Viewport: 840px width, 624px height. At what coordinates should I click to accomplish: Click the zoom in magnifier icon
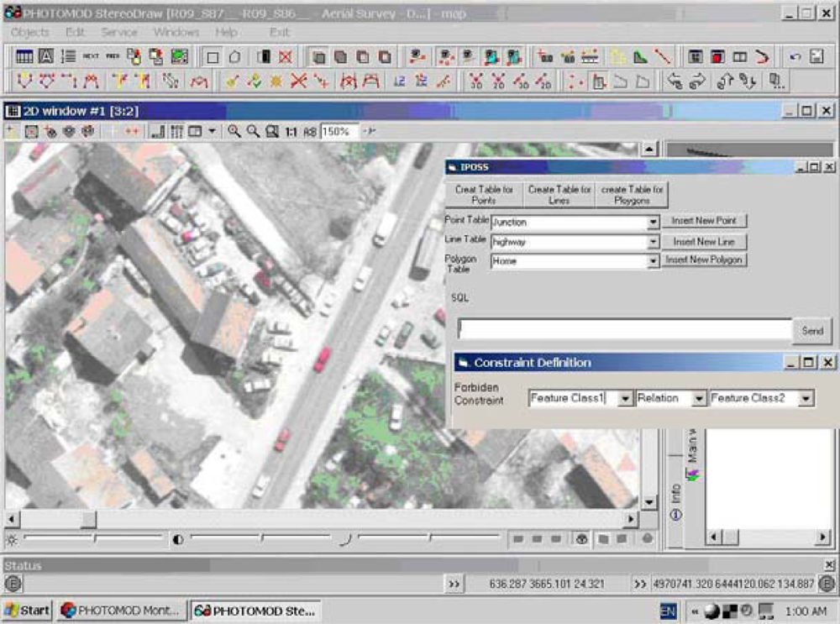[234, 132]
